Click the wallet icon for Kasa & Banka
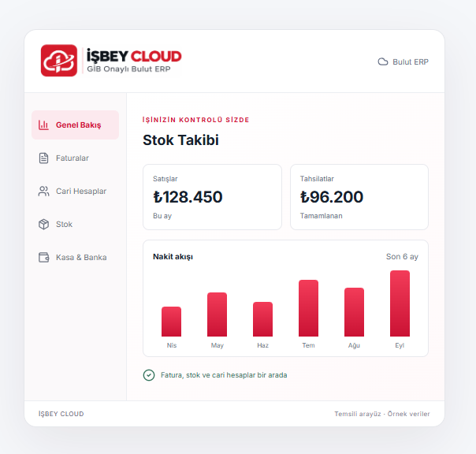The height and width of the screenshot is (454, 476). 43,257
